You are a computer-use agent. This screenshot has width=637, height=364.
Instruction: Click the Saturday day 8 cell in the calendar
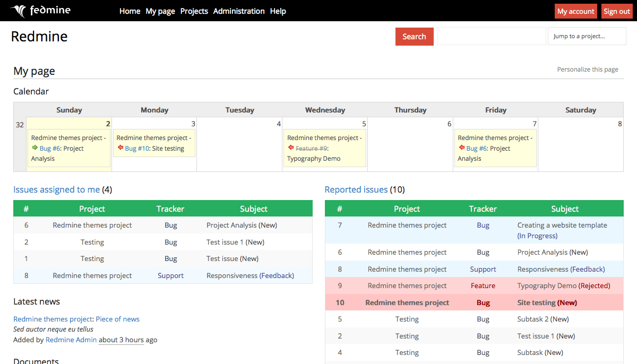coord(581,144)
